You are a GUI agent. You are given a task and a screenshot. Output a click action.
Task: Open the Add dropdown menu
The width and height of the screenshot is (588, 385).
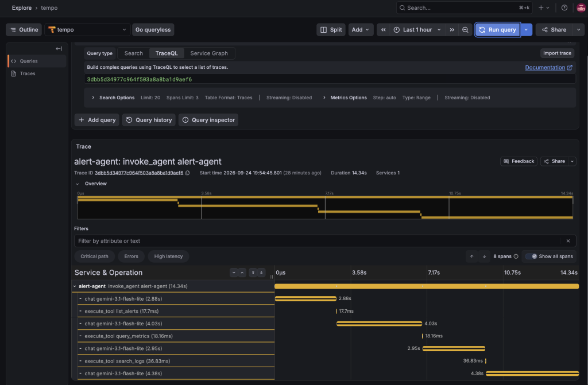pyautogui.click(x=361, y=30)
